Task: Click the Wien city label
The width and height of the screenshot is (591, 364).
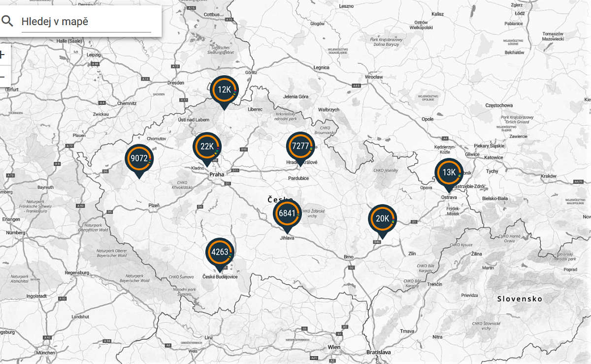Action: click(x=334, y=347)
